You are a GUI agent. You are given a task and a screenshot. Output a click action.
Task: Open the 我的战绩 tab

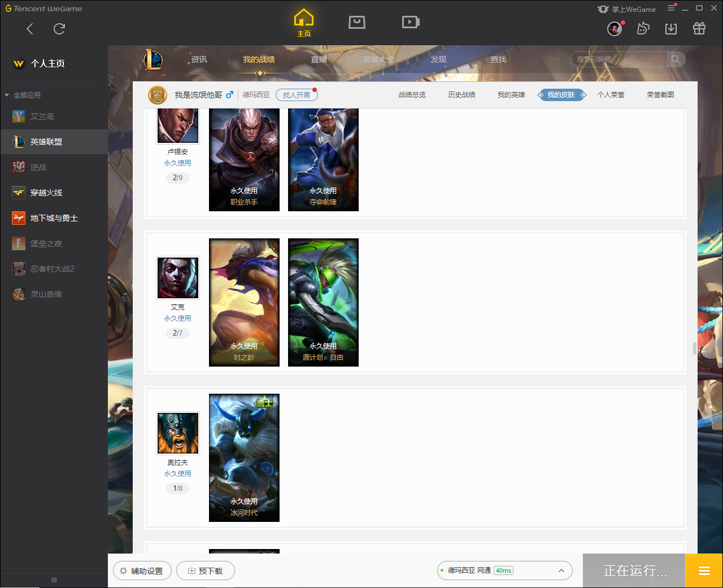pos(259,59)
